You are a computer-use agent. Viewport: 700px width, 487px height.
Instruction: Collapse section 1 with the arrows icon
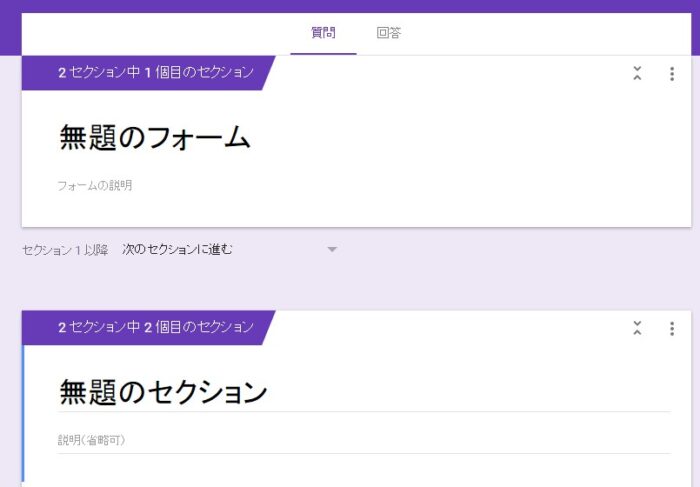(x=637, y=73)
